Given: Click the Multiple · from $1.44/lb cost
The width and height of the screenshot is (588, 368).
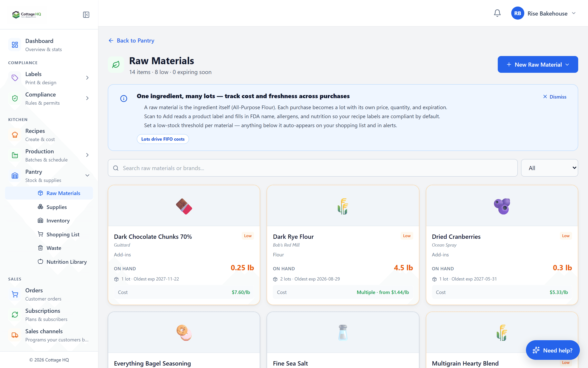Looking at the screenshot, I should pos(383,292).
